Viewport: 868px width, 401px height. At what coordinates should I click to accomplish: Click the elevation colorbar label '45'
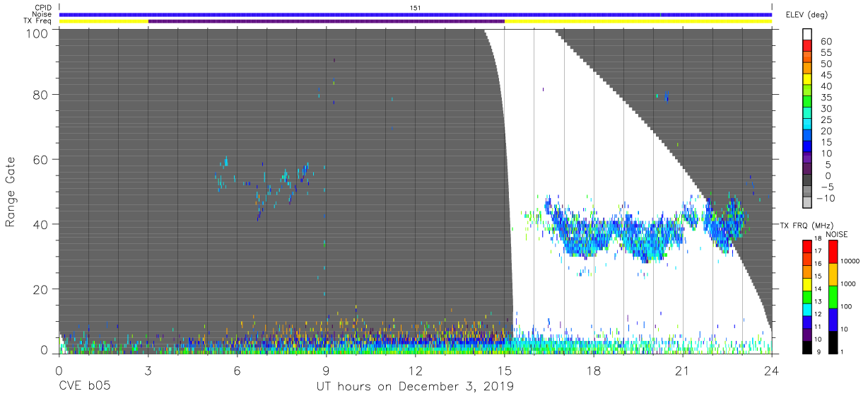(x=825, y=75)
